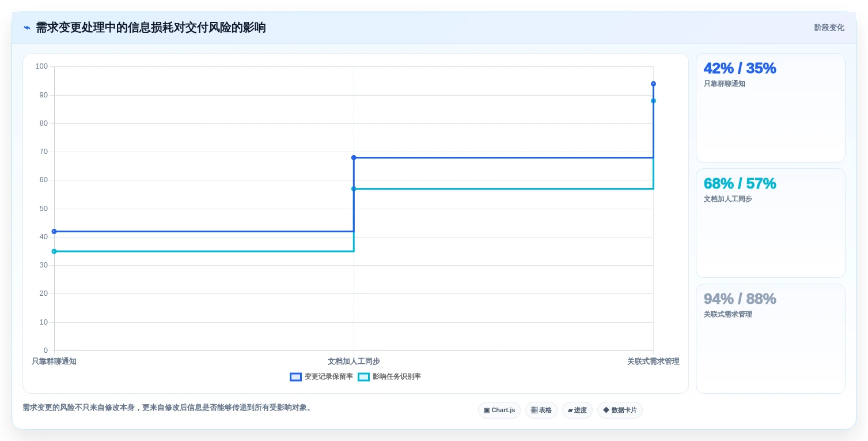Click the 关联式需求管理 card caption
The width and height of the screenshot is (868, 441).
pos(728,314)
